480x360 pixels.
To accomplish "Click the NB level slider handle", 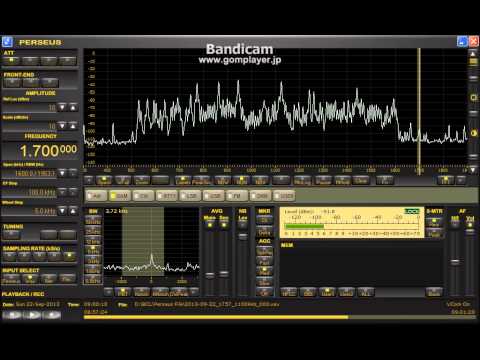I will click(x=243, y=236).
